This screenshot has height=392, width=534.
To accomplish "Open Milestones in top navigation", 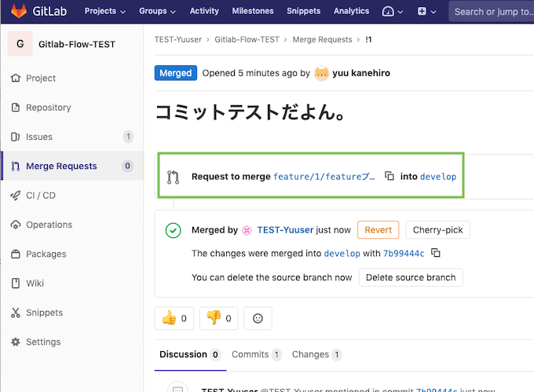I will 253,11.
